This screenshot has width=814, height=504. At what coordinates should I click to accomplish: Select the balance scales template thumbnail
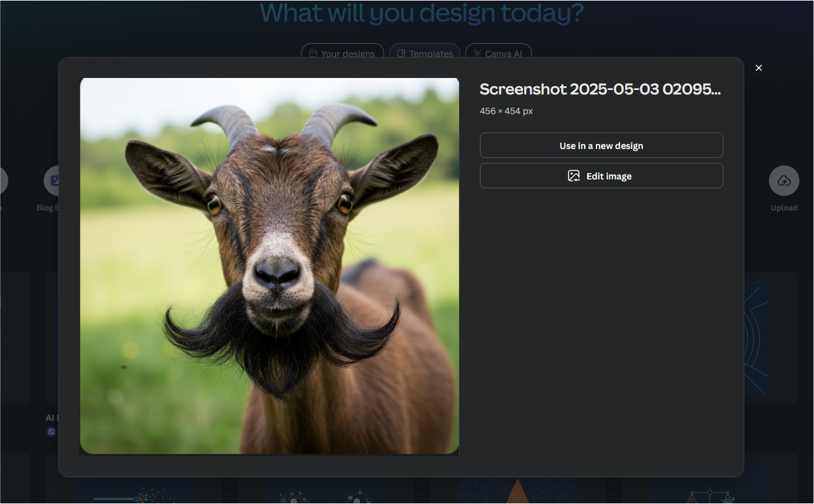coord(709,492)
